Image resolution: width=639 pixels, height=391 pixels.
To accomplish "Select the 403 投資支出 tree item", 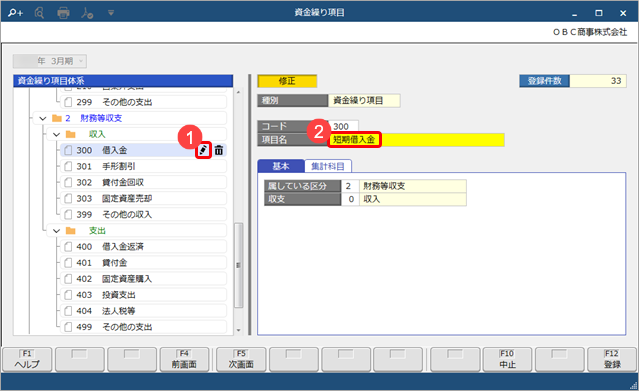I will pos(143,295).
